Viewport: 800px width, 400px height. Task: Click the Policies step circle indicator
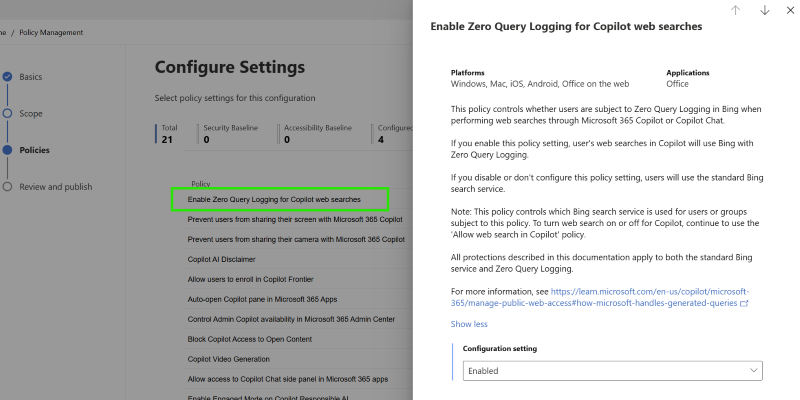point(7,150)
